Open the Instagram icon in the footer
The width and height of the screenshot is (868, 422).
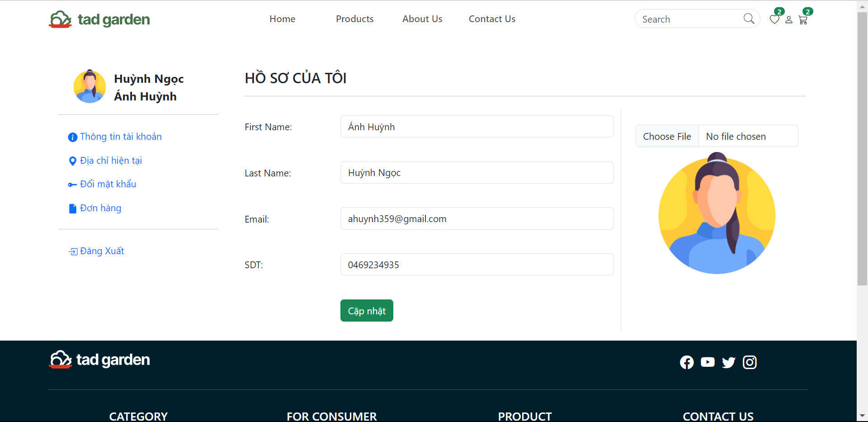[750, 362]
